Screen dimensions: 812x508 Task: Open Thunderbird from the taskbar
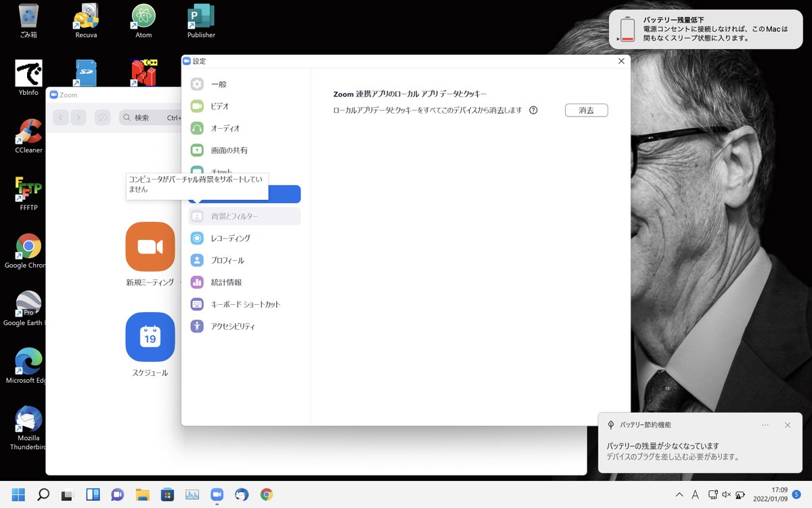[242, 494]
